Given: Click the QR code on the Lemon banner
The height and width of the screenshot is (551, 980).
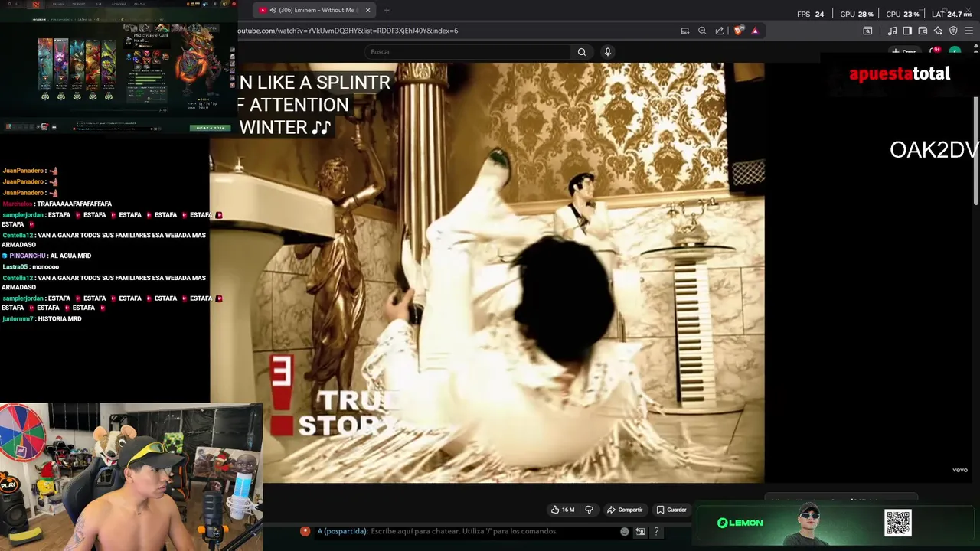Looking at the screenshot, I should click(898, 523).
